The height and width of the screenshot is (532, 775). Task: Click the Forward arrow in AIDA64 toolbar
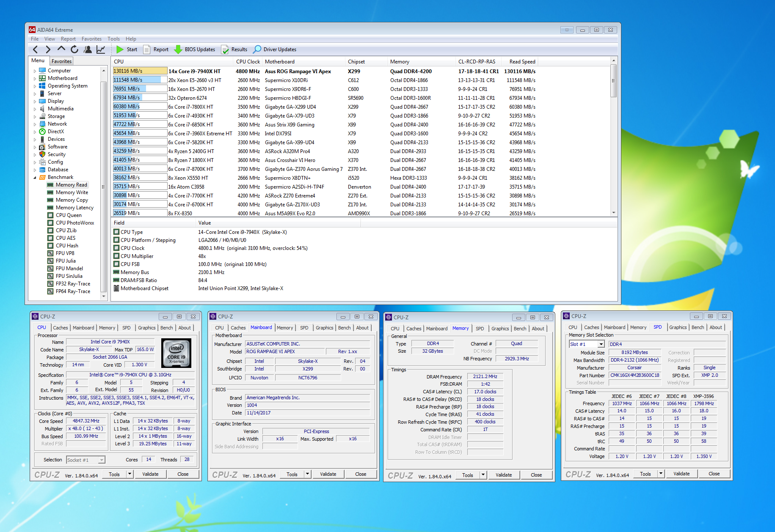tap(48, 49)
